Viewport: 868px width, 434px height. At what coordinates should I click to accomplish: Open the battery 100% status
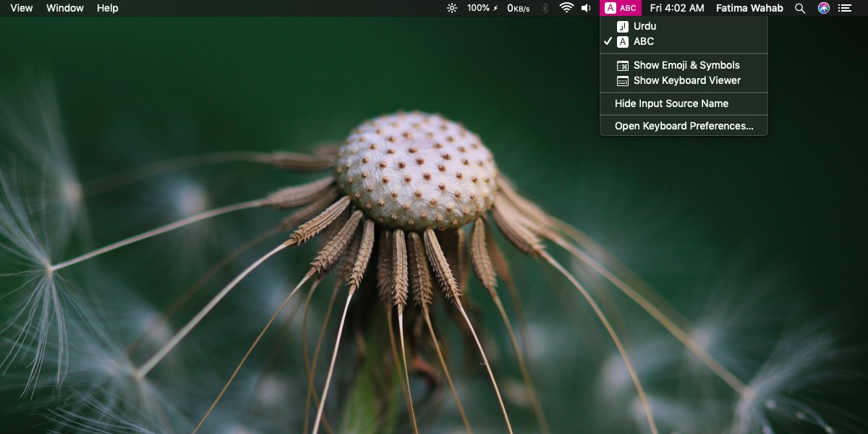point(482,8)
